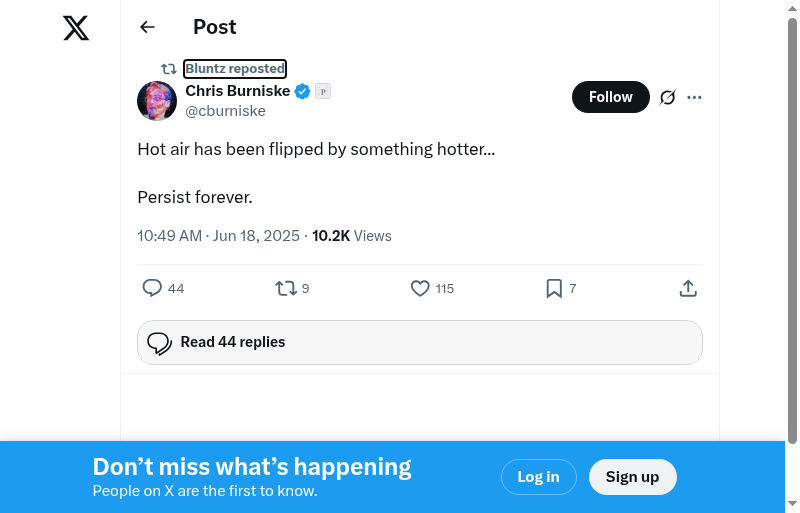
Task: Click the Grok circle-slash icon
Action: pyautogui.click(x=668, y=97)
